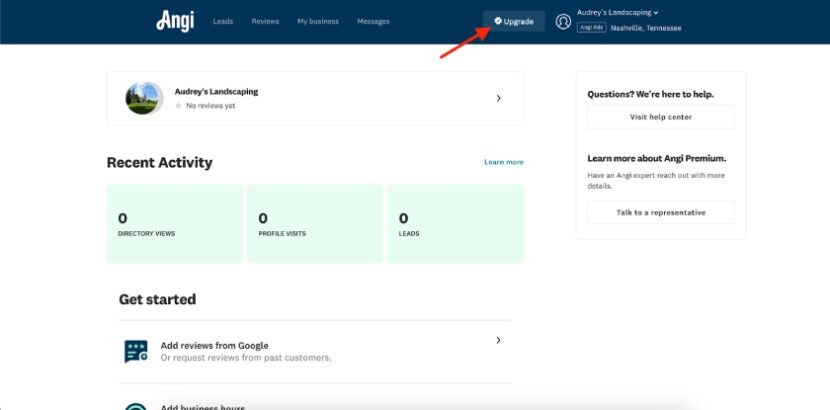Click the gray star rating icon
This screenshot has width=830, height=410.
(x=179, y=105)
